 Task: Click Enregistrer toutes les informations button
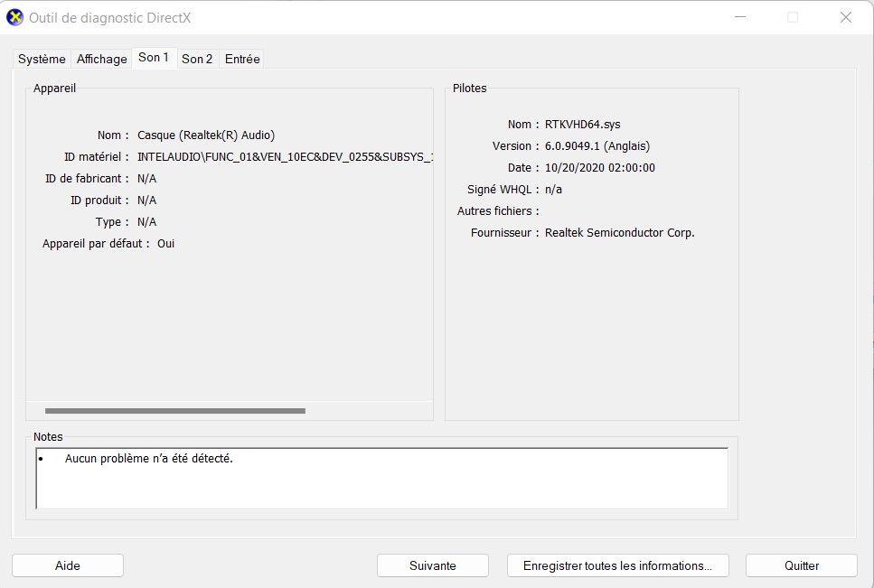(617, 565)
